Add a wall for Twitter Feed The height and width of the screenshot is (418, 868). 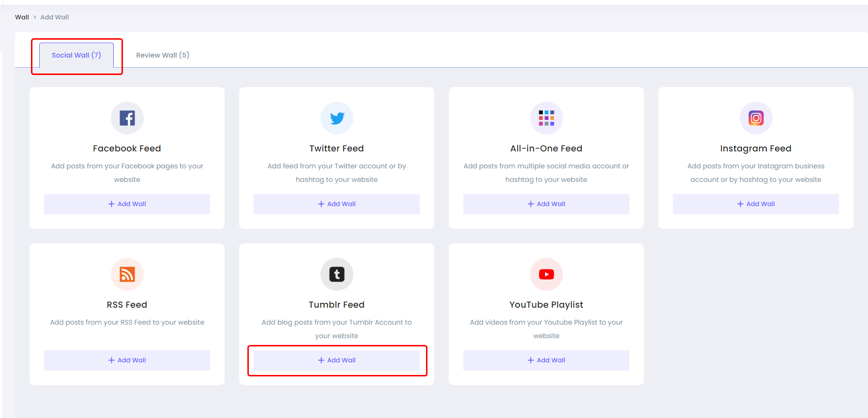336,204
